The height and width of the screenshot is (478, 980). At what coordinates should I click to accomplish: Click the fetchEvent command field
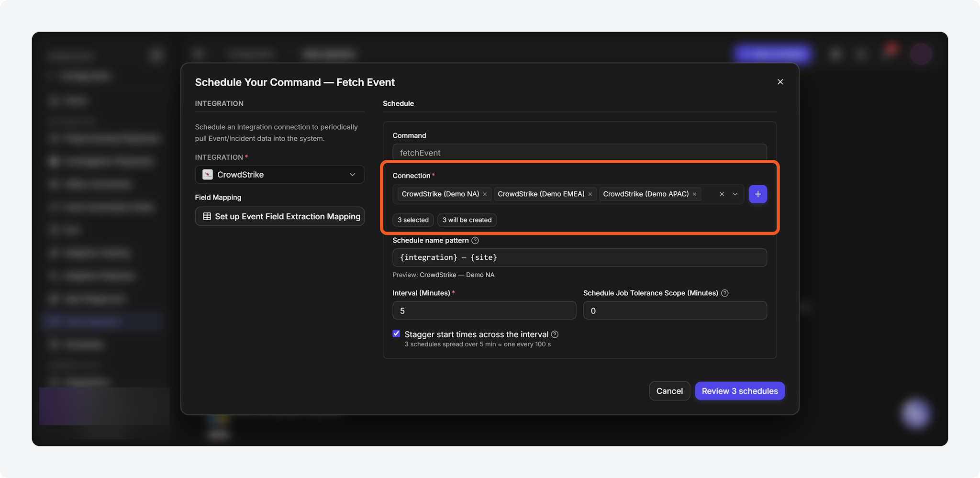point(579,153)
